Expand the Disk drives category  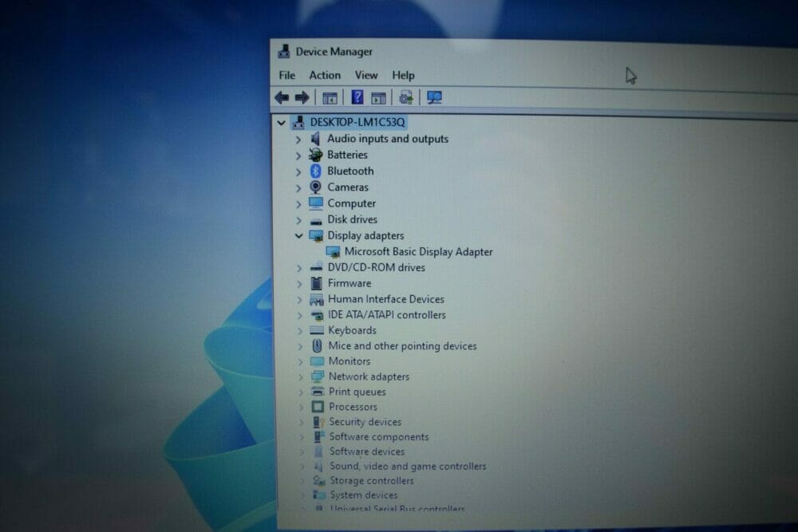[x=298, y=220]
